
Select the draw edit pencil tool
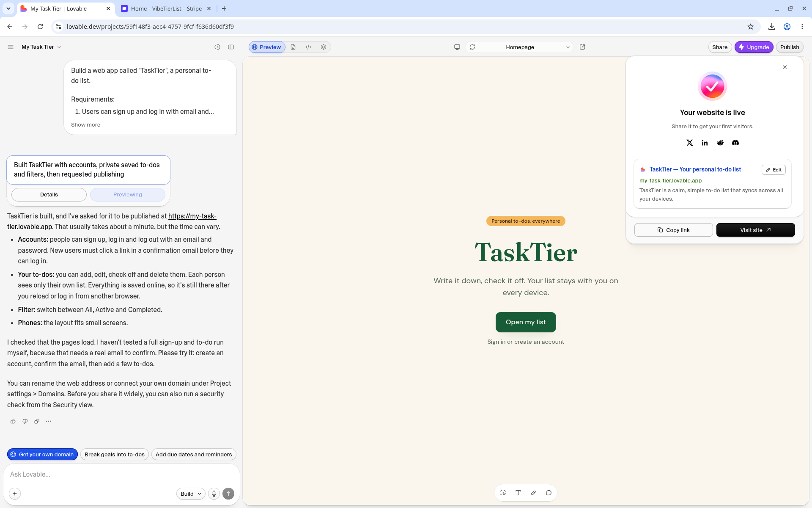pos(533,493)
